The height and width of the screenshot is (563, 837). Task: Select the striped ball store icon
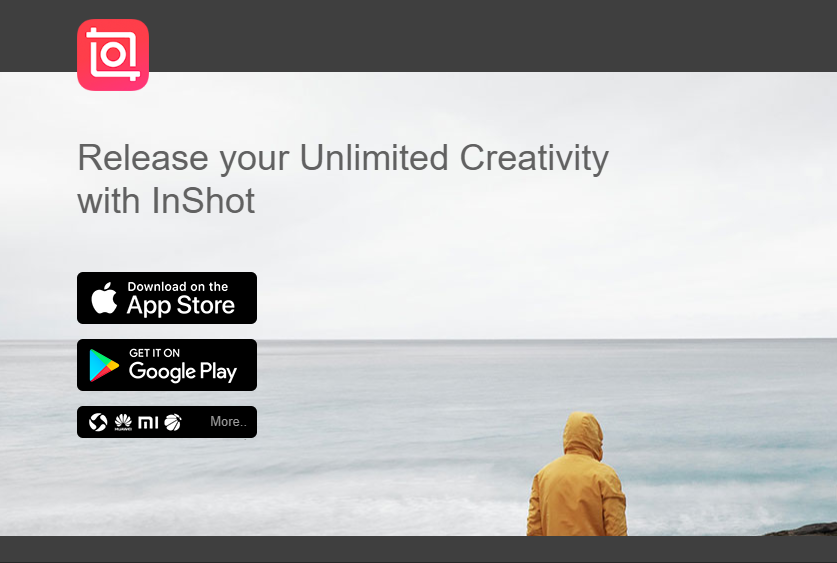[x=172, y=422]
